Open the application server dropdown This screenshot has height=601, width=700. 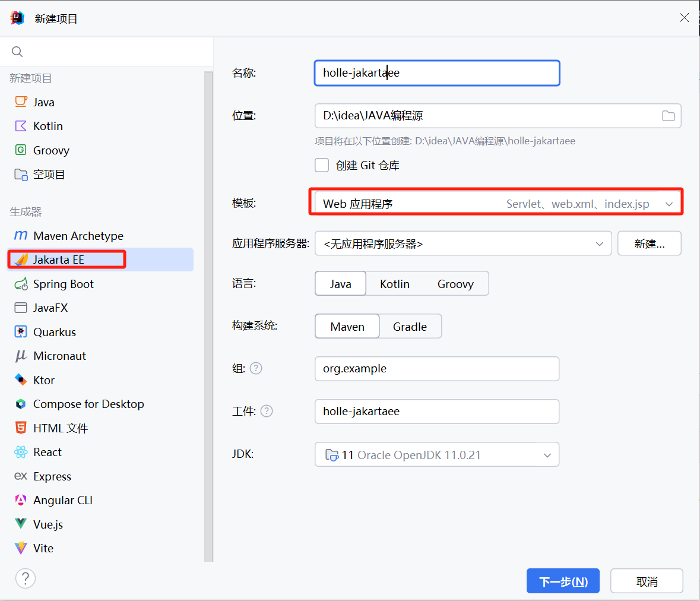click(x=599, y=243)
